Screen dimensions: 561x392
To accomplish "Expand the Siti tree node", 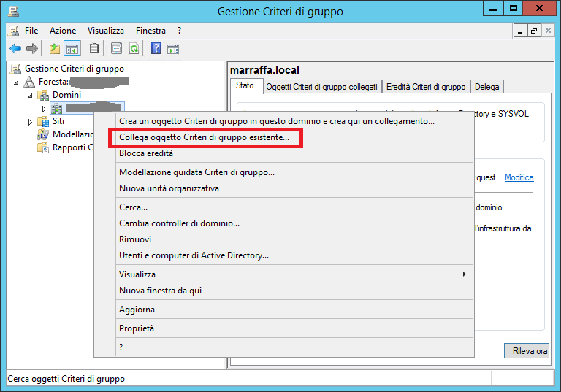I will point(30,122).
